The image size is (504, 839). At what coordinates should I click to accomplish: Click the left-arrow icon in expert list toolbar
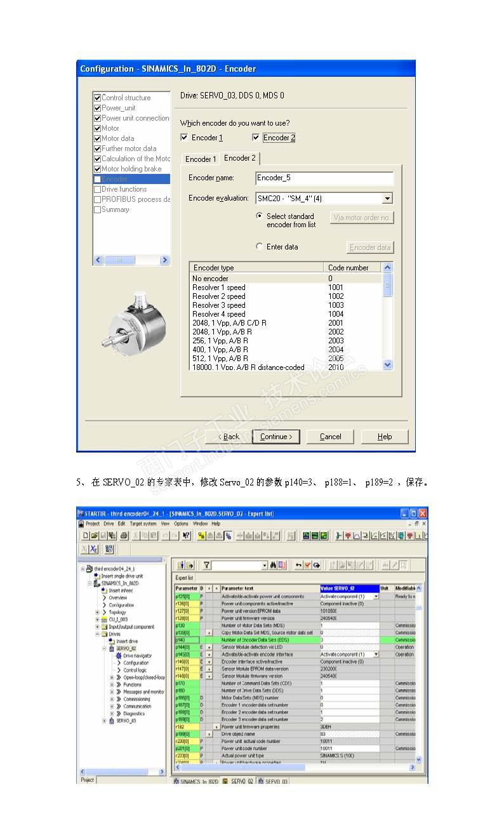coord(298,565)
